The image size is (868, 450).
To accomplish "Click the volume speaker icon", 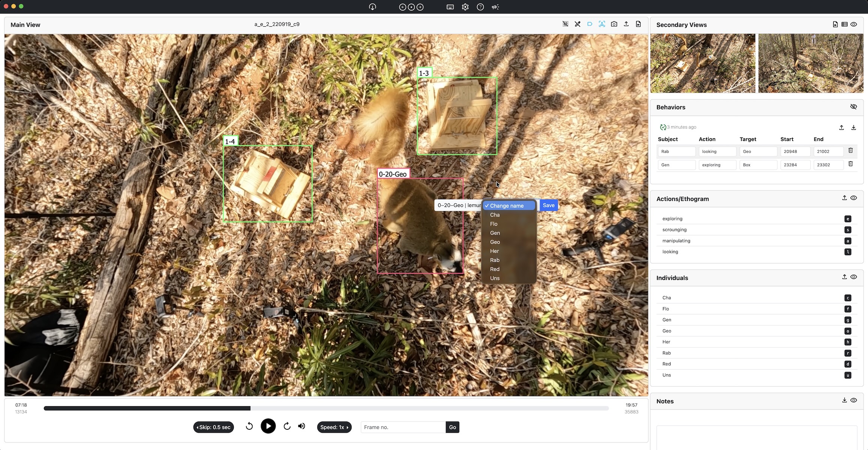I will tap(302, 426).
